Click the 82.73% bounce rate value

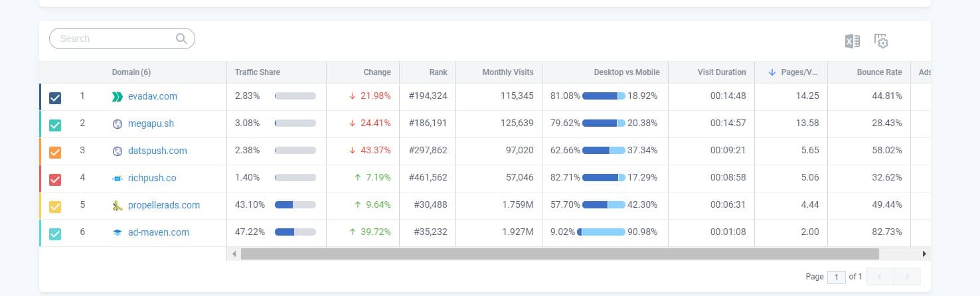887,232
